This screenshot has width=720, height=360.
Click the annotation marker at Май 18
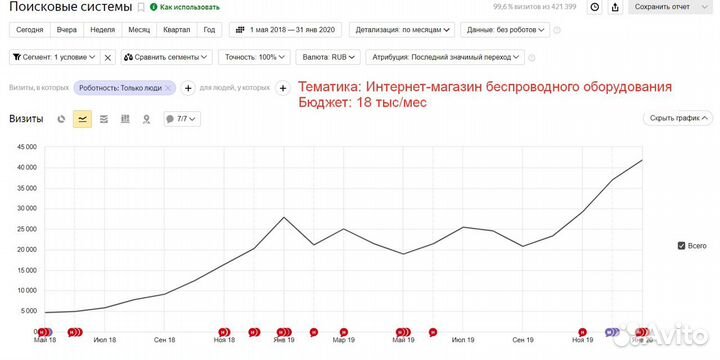[45, 332]
